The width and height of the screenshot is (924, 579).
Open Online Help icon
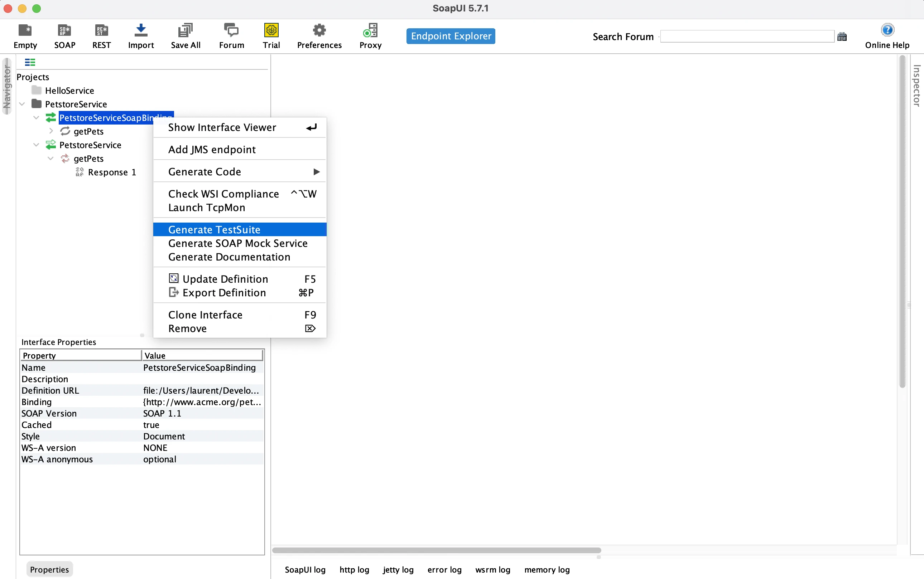887,30
